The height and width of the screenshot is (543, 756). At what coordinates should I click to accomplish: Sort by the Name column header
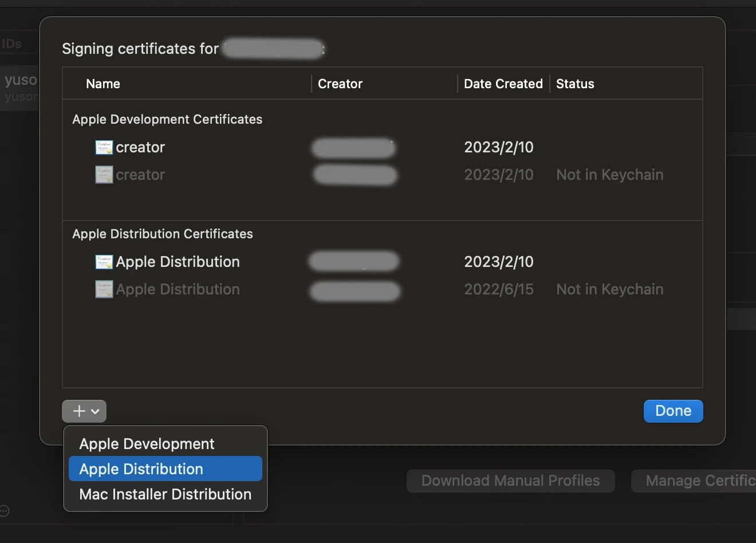click(x=103, y=84)
